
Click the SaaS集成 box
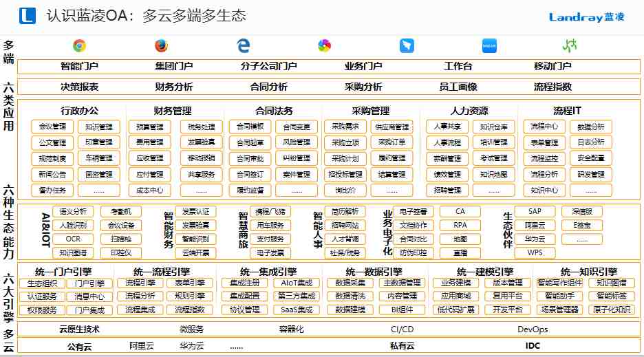(x=297, y=310)
